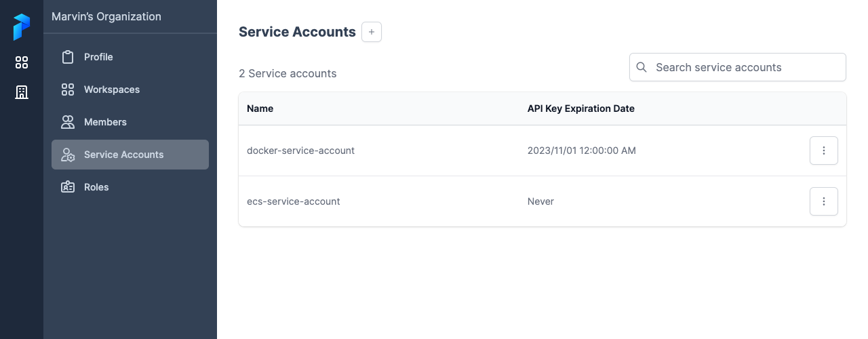868x339 pixels.
Task: Click the Service Accounts page heading
Action: pyautogui.click(x=297, y=32)
